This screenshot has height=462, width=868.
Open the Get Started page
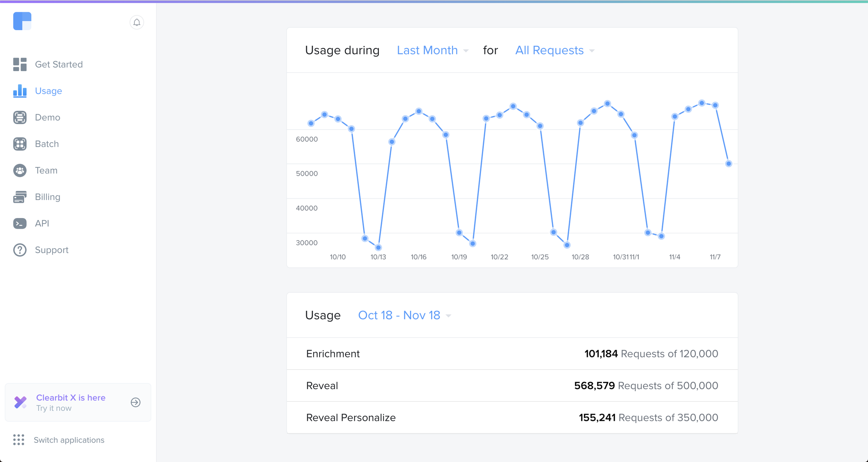pos(59,64)
